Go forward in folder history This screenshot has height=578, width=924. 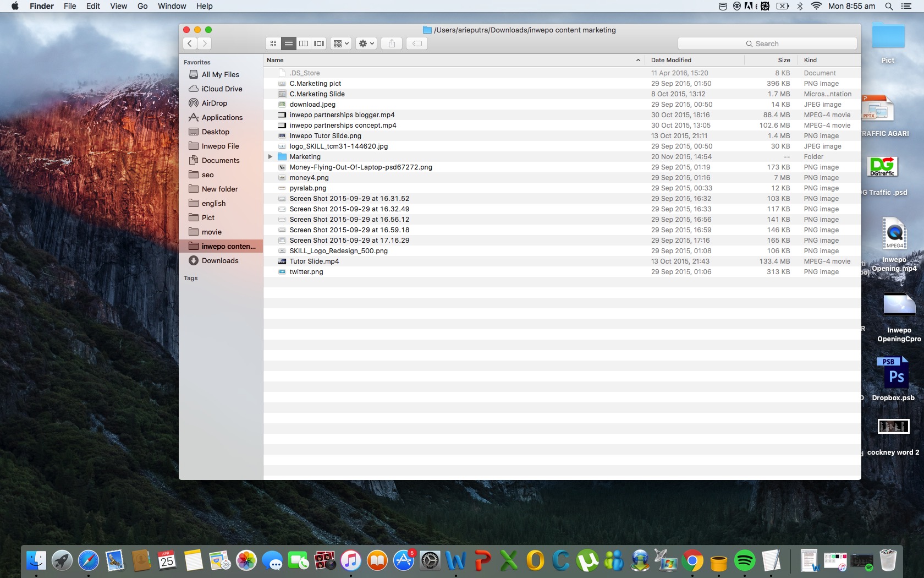[x=205, y=43]
